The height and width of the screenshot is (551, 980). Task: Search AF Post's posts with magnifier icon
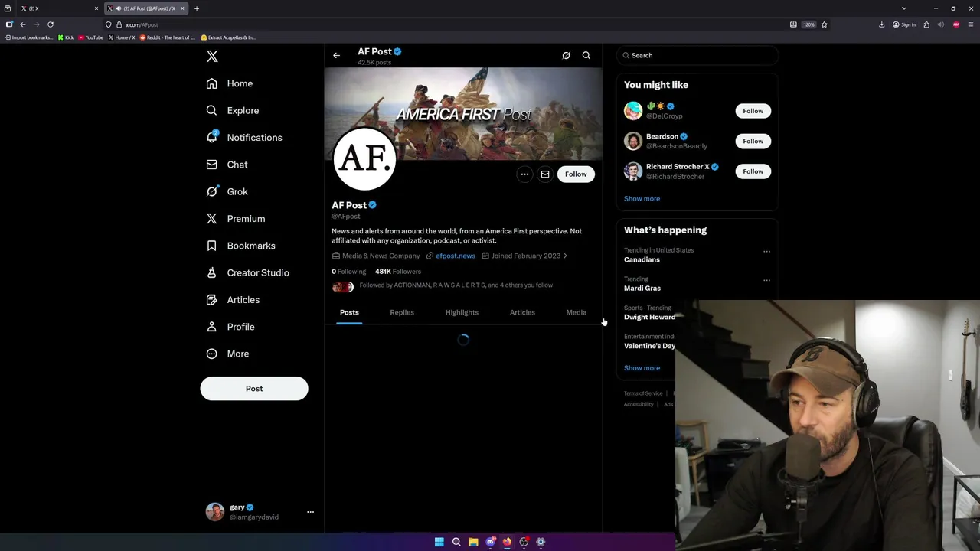(x=586, y=55)
